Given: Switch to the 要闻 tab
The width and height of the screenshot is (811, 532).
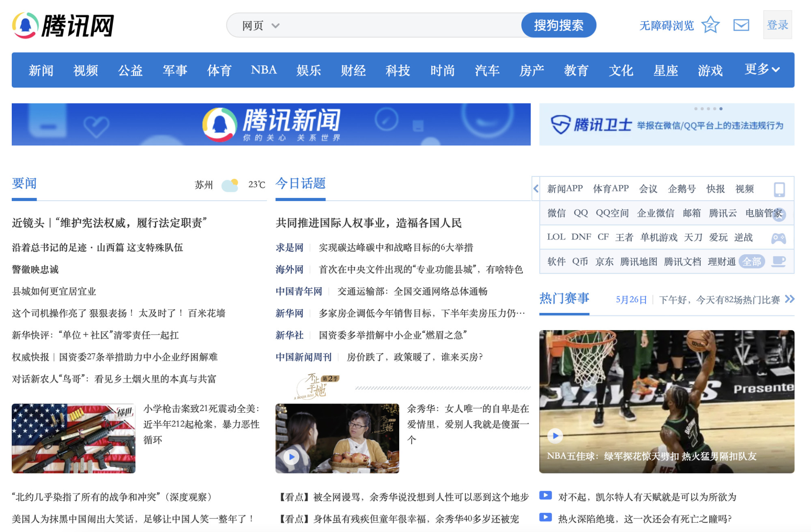Looking at the screenshot, I should 24,184.
